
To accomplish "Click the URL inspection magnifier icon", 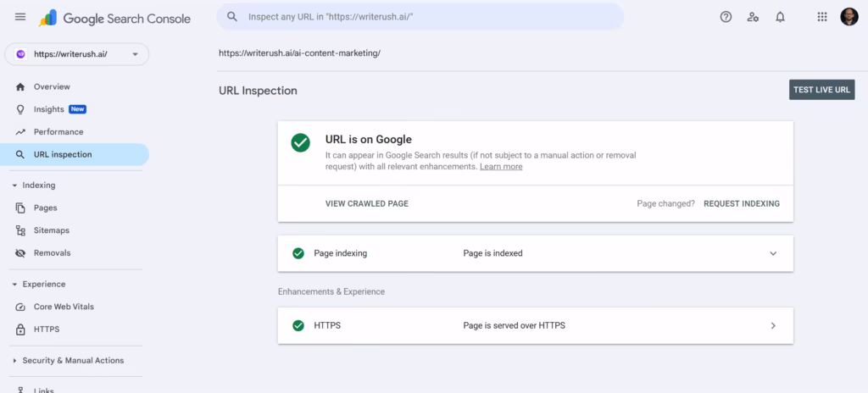I will pos(20,155).
